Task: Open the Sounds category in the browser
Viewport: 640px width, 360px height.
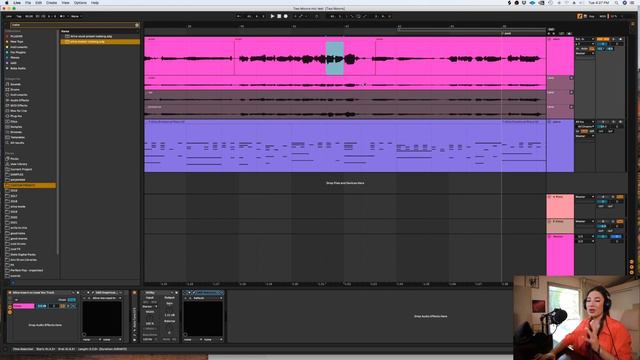Action: [15, 84]
